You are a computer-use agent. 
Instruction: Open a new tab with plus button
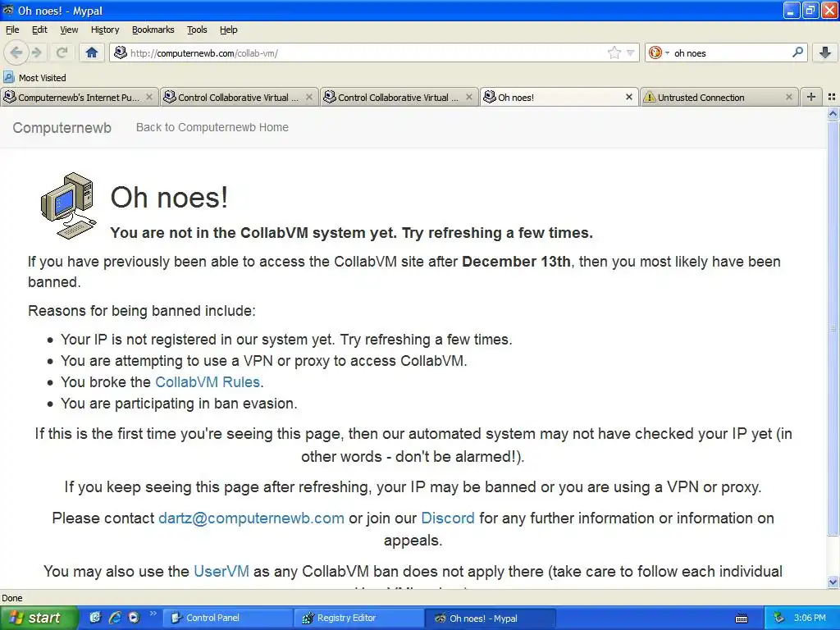tap(811, 97)
